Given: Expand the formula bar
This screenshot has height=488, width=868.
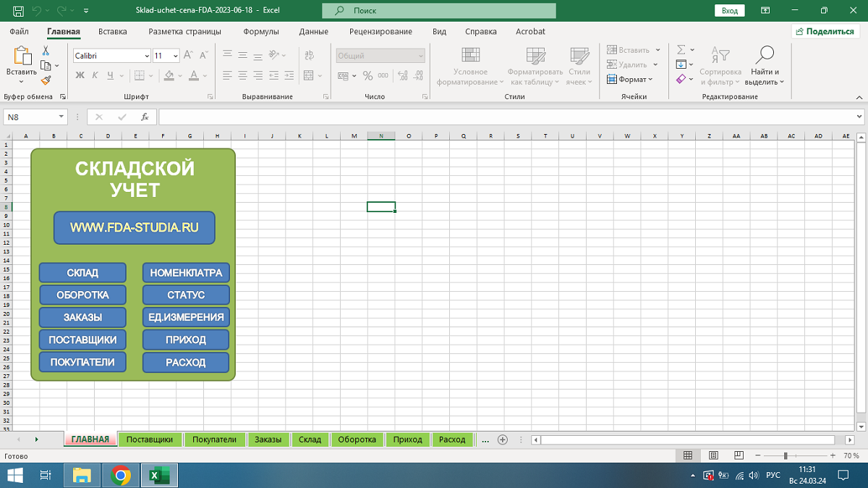Looking at the screenshot, I should [859, 117].
